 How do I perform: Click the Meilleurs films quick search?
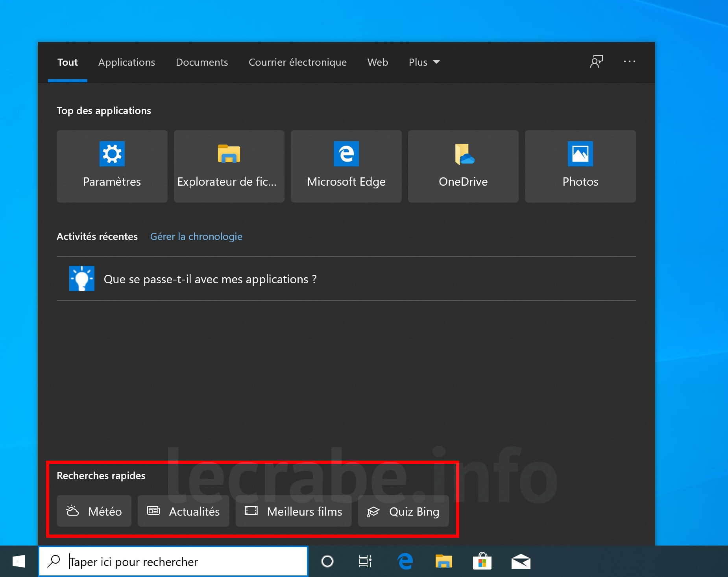[x=294, y=511]
